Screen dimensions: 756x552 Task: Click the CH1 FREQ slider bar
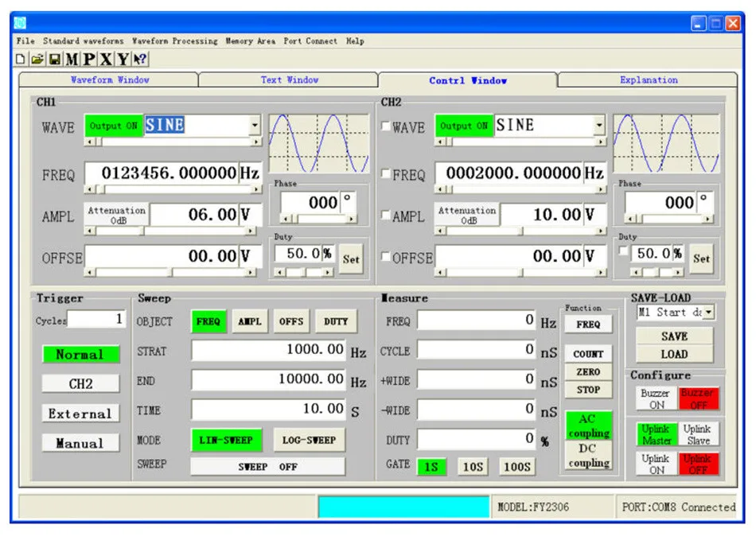pyautogui.click(x=173, y=189)
